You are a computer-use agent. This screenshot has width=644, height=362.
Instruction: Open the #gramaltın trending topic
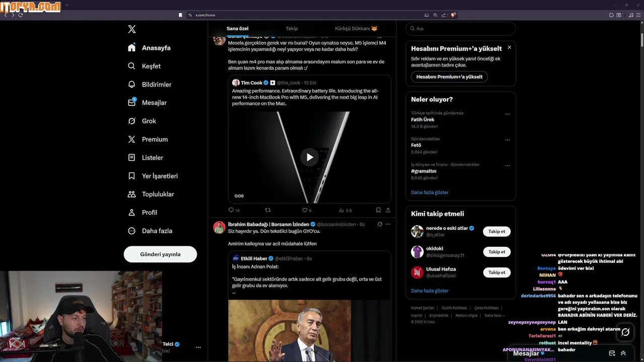(424, 171)
